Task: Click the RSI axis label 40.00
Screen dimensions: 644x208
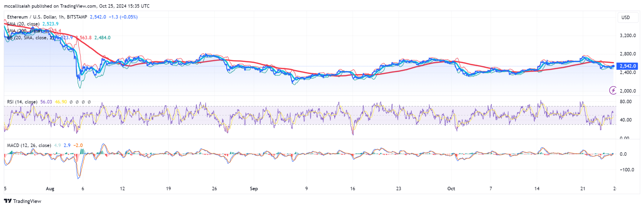Action: [x=626, y=120]
